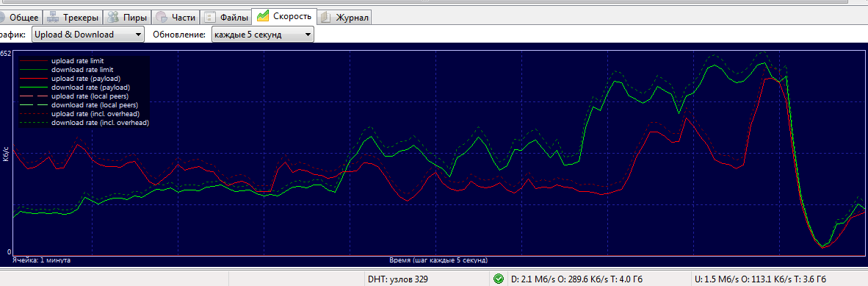Click the 'Обновление:' label
Screen dimensions: 868x286
tap(178, 35)
